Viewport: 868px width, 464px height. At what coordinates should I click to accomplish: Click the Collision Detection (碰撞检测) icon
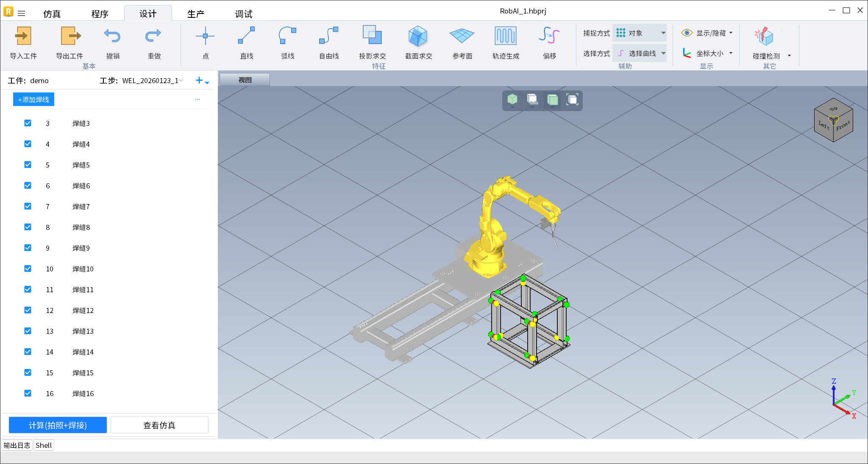pos(764,36)
